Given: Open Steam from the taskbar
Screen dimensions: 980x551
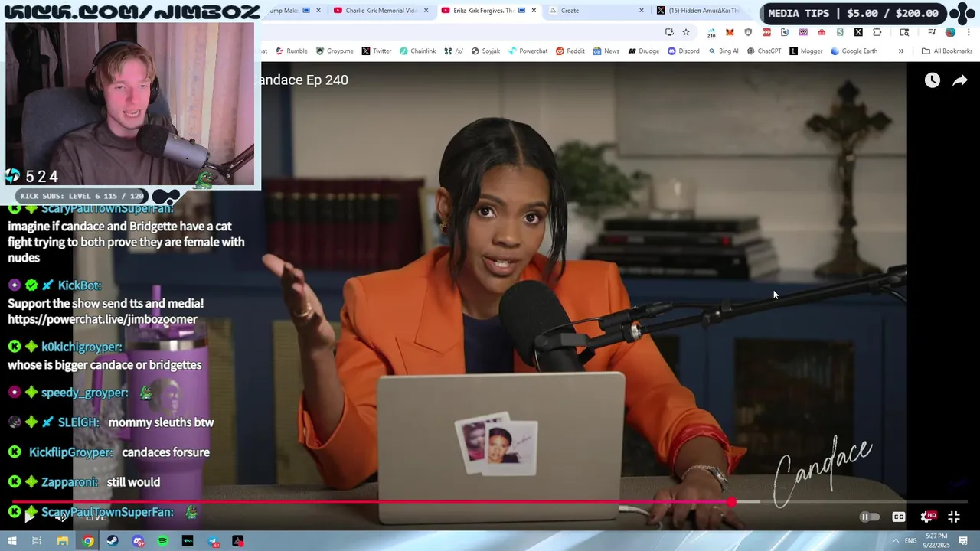Looking at the screenshot, I should coord(113,541).
